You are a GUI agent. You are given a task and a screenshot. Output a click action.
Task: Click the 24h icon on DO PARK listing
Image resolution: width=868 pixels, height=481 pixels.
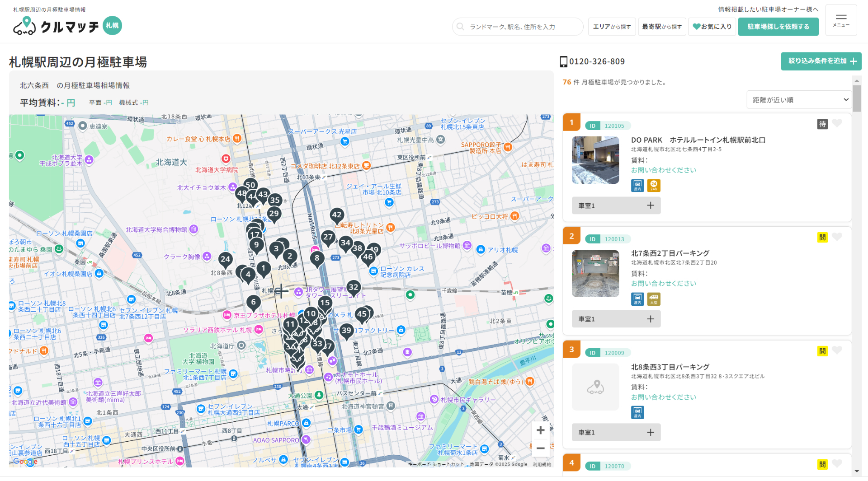654,185
